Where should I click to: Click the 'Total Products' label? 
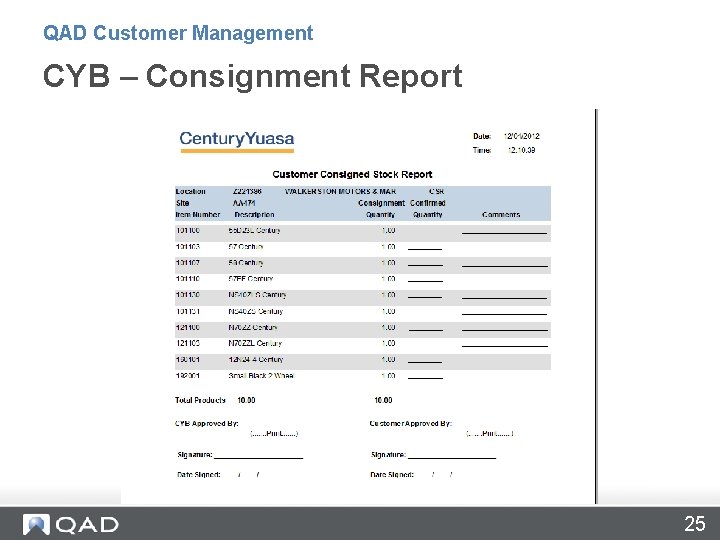tap(200, 400)
